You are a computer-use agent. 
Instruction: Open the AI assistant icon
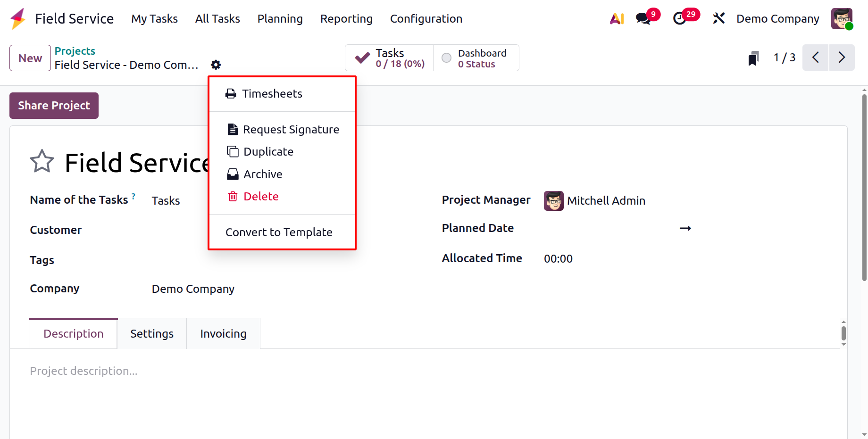(x=617, y=19)
